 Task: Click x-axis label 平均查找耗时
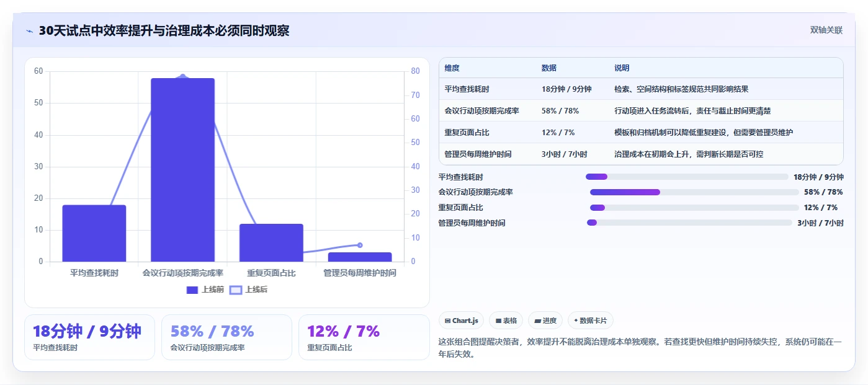click(94, 273)
